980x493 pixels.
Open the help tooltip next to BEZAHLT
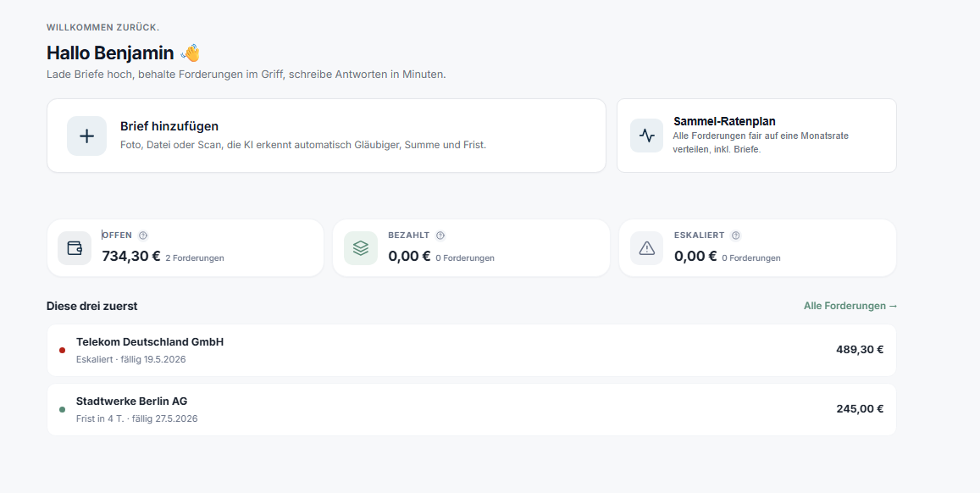440,235
